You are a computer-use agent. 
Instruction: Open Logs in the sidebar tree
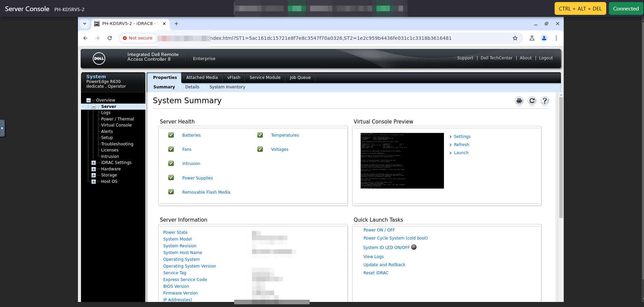(106, 113)
